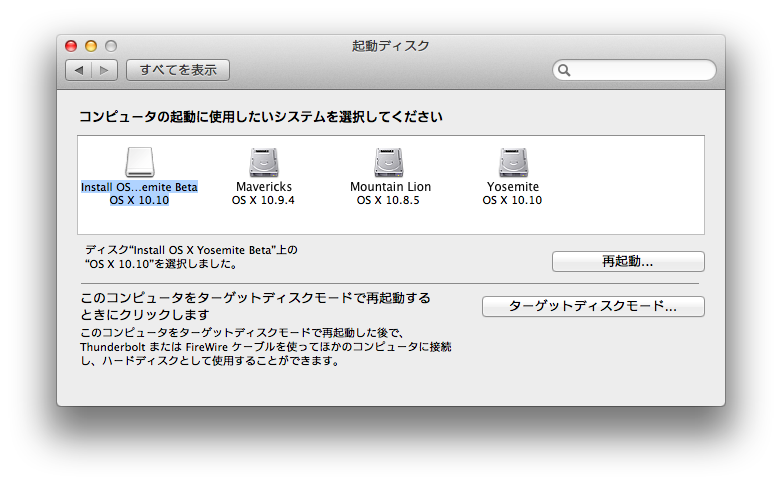Click the "Yosemite" disk name
The image size is (782, 485).
(x=513, y=187)
